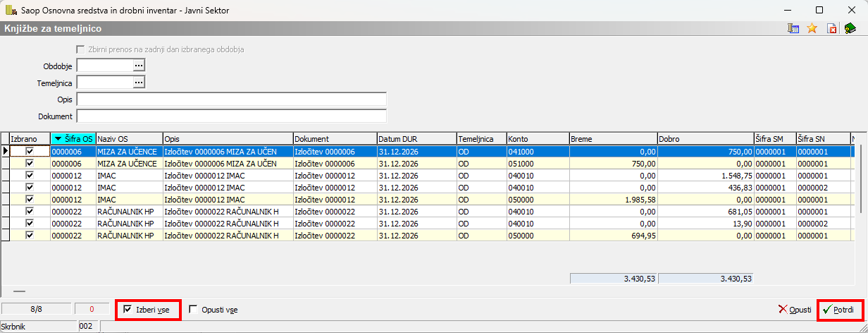Open Obdobje lookup ellipsis button
The image size is (868, 333).
[139, 65]
